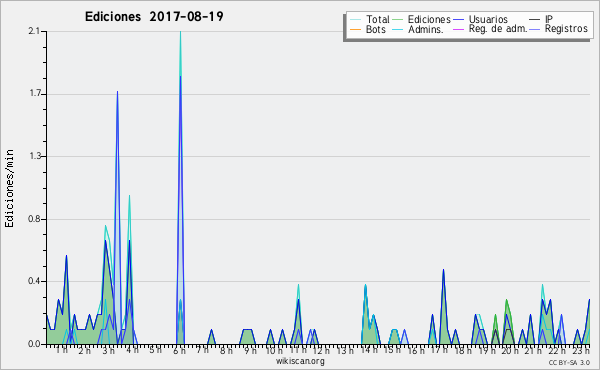Click the '13 h' x-axis label
The width and height of the screenshot is (600, 370).
click(x=345, y=350)
